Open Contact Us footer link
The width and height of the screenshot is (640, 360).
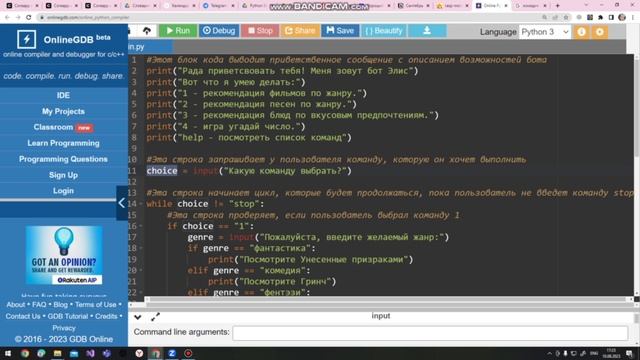[x=23, y=316]
